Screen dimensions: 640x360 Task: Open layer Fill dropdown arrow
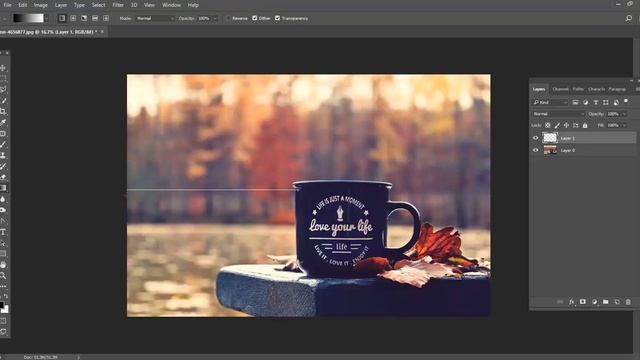[x=624, y=125]
